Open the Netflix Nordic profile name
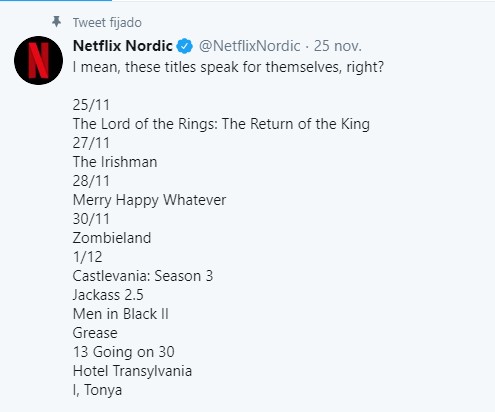The height and width of the screenshot is (412, 495). 122,46
